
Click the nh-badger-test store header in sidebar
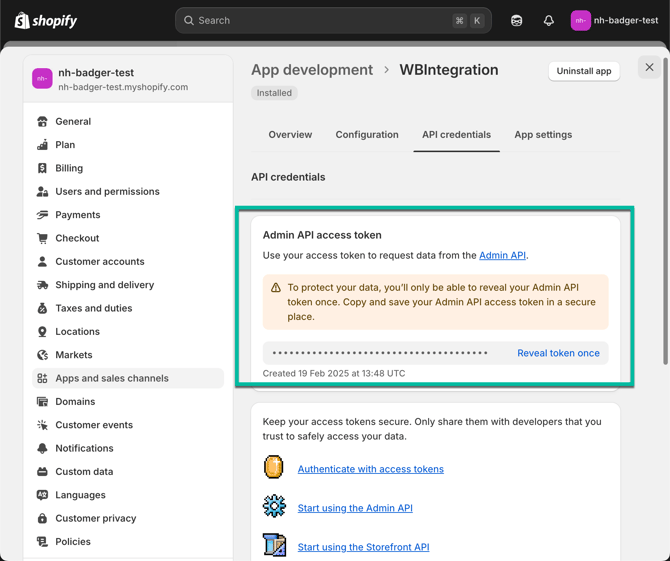[128, 79]
